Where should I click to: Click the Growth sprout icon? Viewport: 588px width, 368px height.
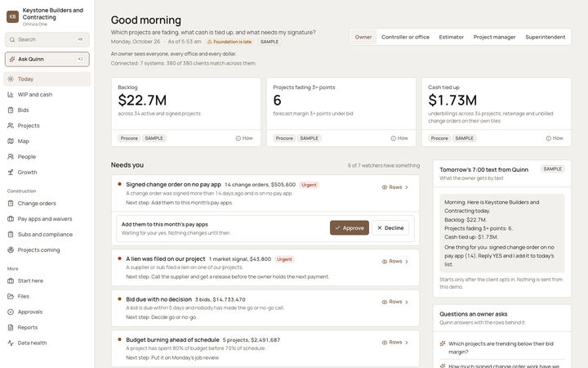(11, 173)
